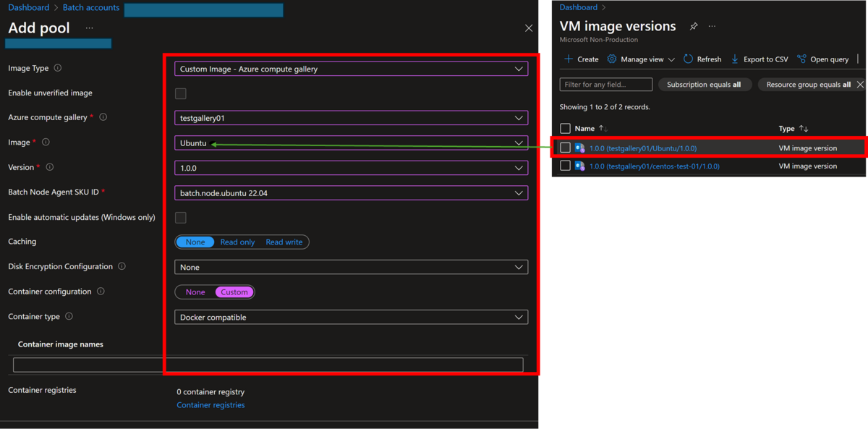This screenshot has width=868, height=429.
Task: Click the info icon next to Version label
Action: pyautogui.click(x=50, y=167)
